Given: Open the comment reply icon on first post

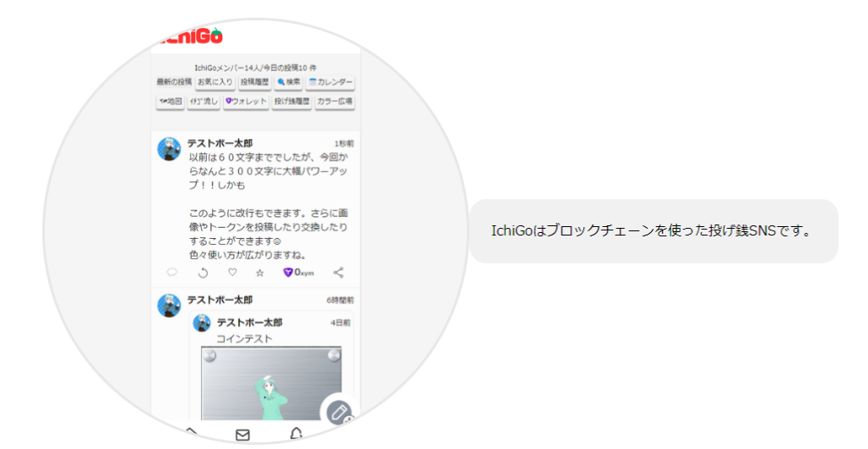Looking at the screenshot, I should pos(172,273).
